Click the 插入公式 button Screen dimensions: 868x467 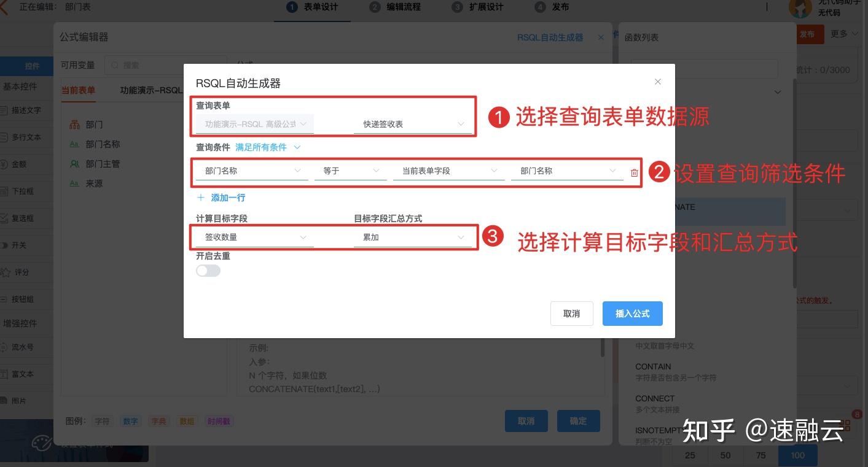[632, 314]
